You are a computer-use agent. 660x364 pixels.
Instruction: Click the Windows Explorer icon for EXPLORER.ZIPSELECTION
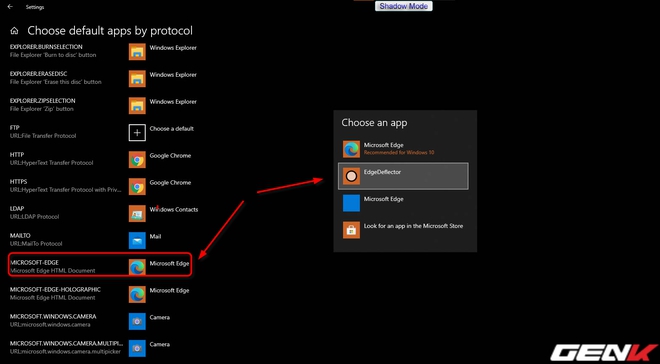(x=137, y=106)
